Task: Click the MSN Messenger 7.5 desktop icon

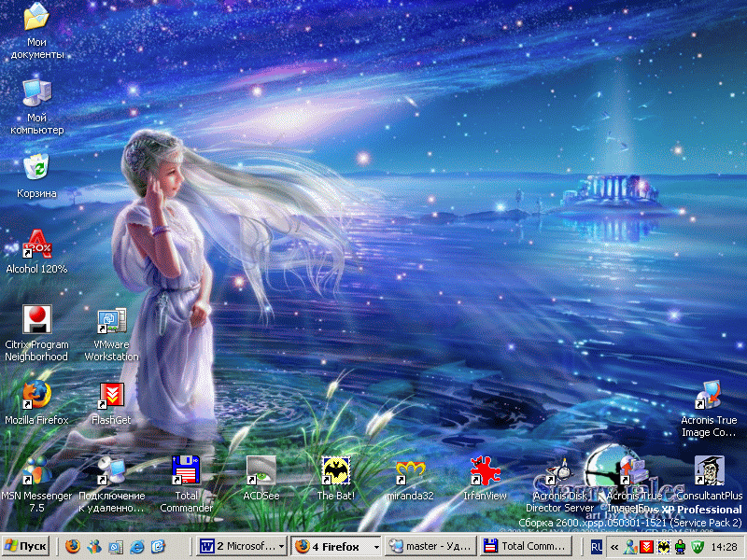Action: [36, 470]
